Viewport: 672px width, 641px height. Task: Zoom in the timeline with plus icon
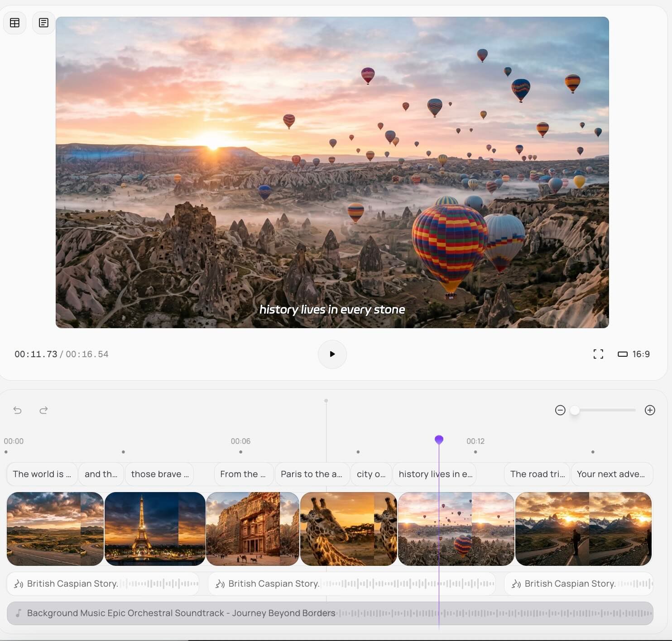650,410
